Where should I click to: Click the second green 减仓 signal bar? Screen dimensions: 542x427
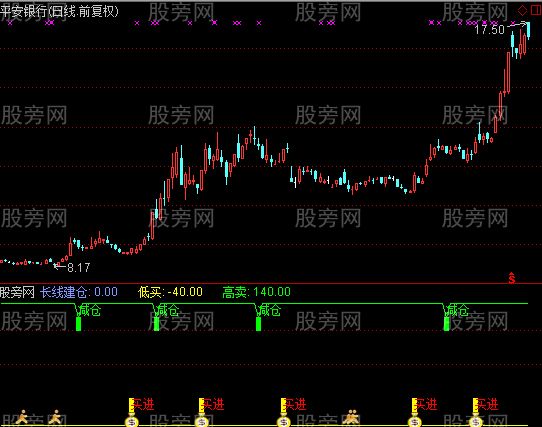click(156, 324)
